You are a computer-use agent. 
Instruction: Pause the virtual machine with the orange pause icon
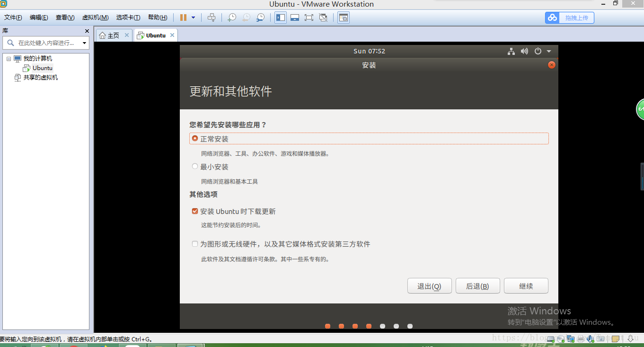183,18
